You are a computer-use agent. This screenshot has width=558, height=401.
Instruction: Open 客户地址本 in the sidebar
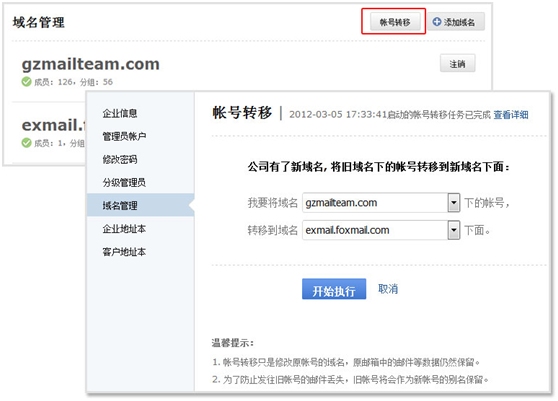[124, 252]
